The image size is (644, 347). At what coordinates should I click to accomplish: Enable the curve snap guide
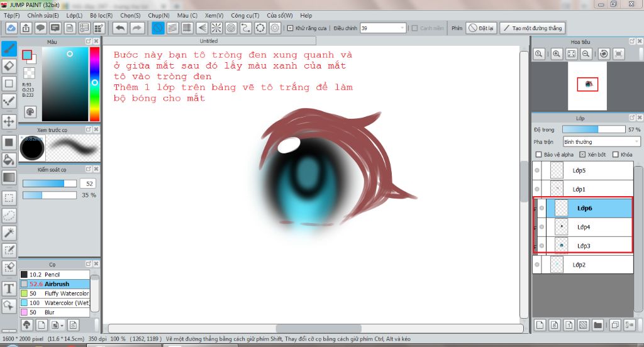(246, 28)
